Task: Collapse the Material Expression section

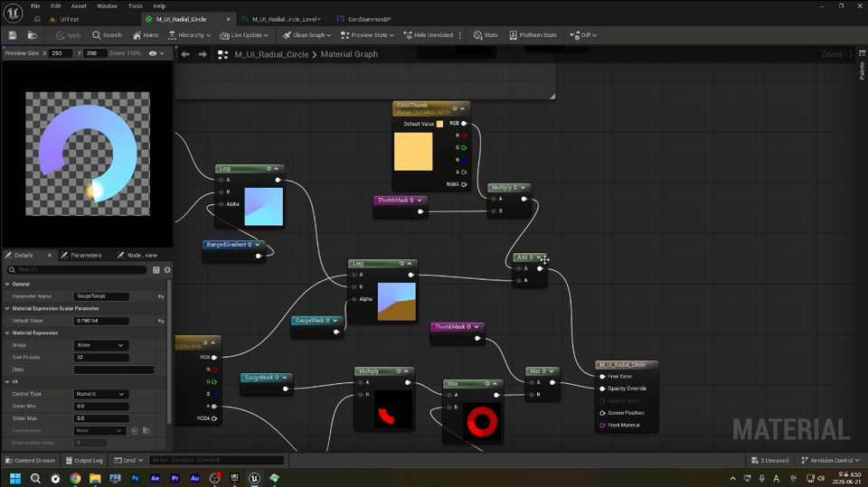Action: pos(7,333)
